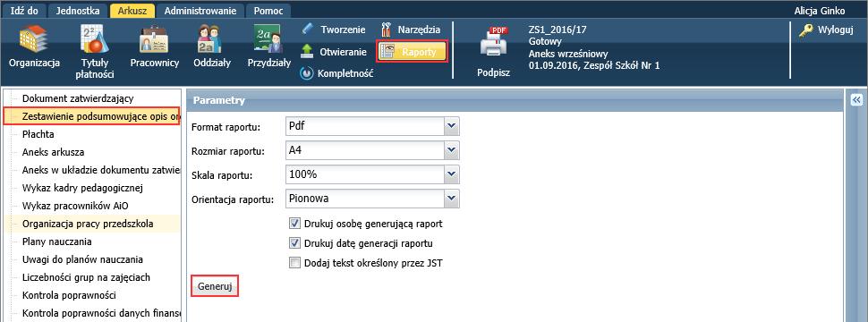Select Kontrola poprawności danych finansowych report
This screenshot has width=868, height=322.
point(101,314)
